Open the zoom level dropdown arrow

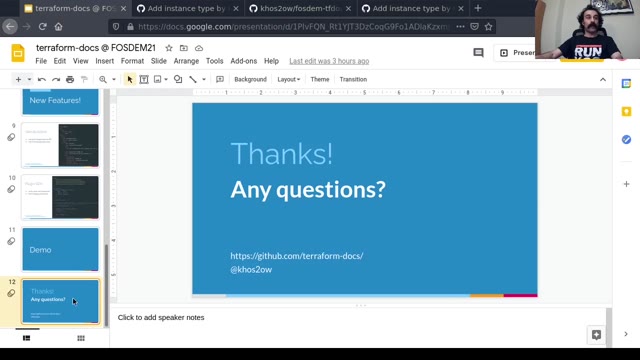click(x=114, y=79)
